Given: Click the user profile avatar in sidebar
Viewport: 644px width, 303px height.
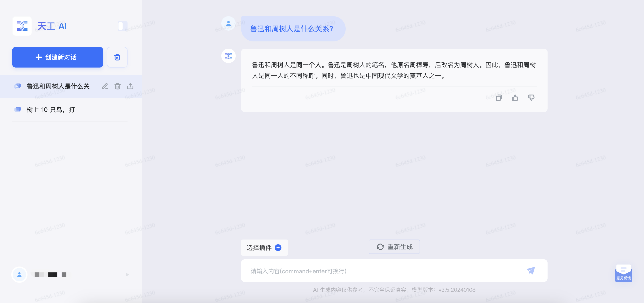Looking at the screenshot, I should tap(19, 275).
